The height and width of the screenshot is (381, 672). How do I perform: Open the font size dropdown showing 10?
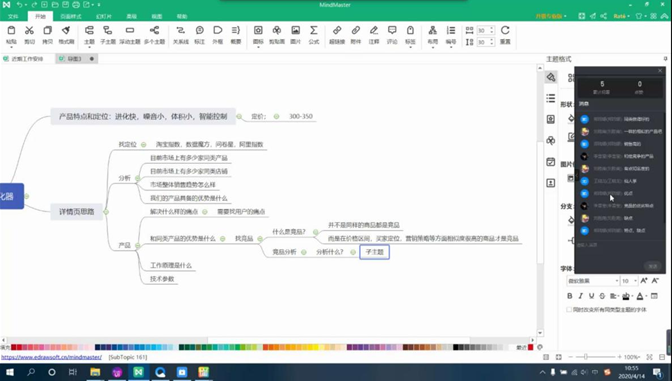[629, 281]
